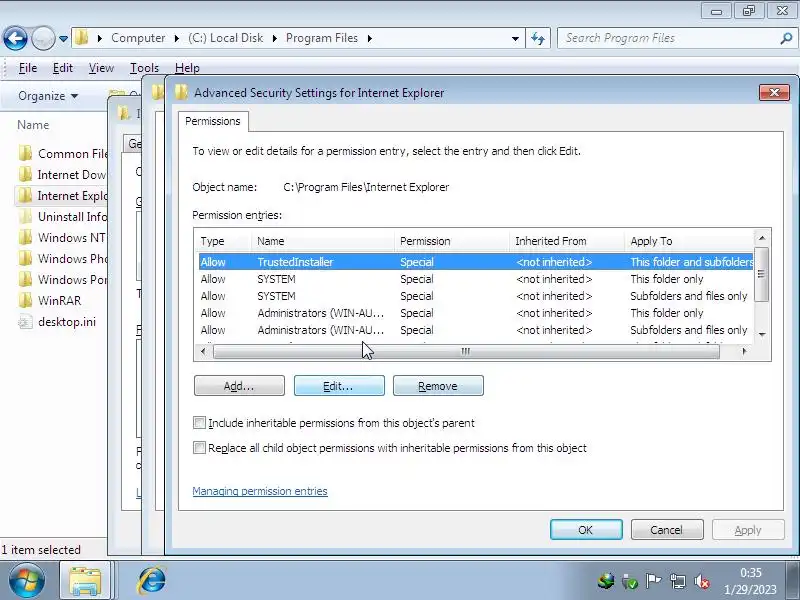Select the Windows Photo folder icon

pyautogui.click(x=25, y=259)
